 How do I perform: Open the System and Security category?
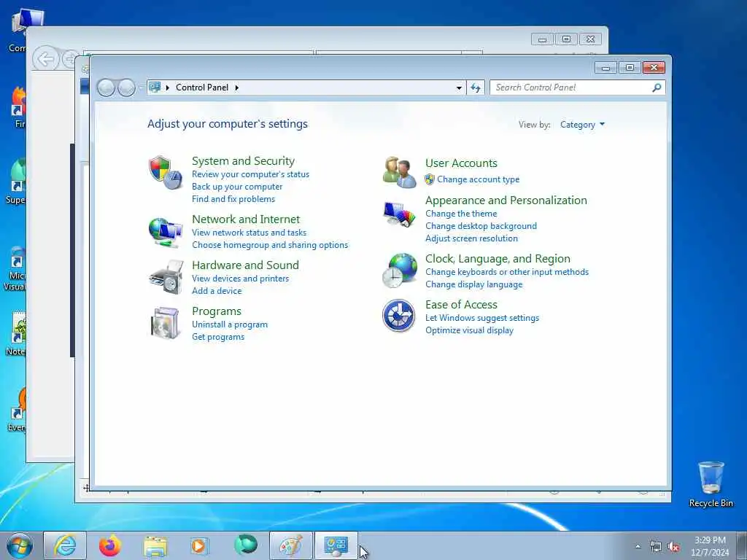point(243,160)
